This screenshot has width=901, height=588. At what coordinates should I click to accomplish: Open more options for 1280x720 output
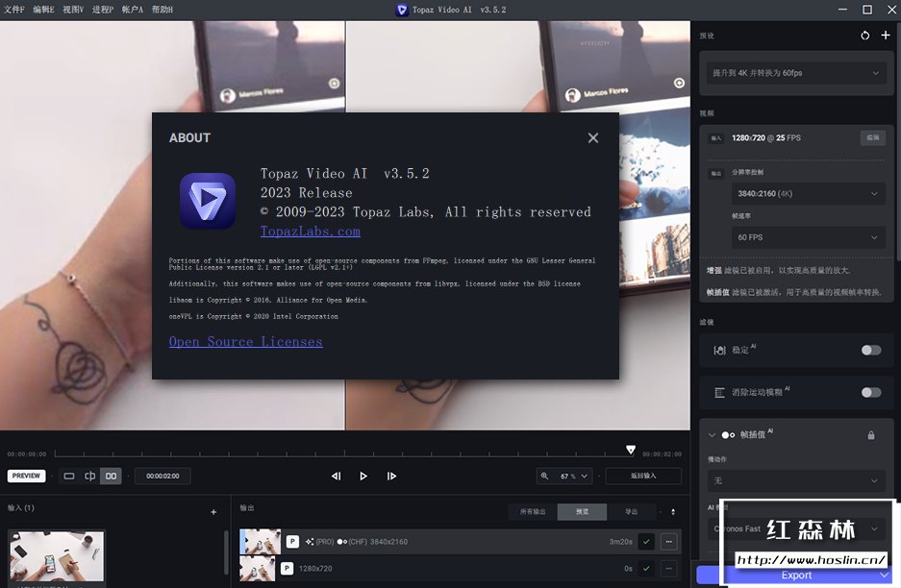pos(669,569)
